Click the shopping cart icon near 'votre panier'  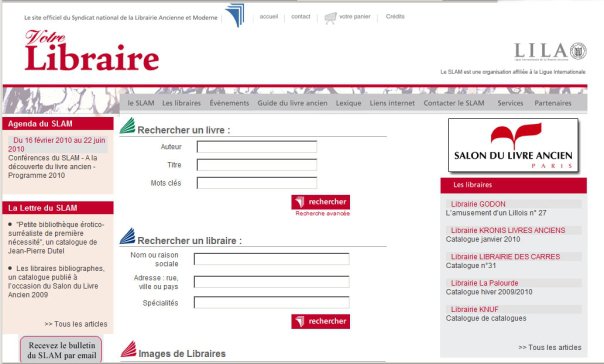331,18
